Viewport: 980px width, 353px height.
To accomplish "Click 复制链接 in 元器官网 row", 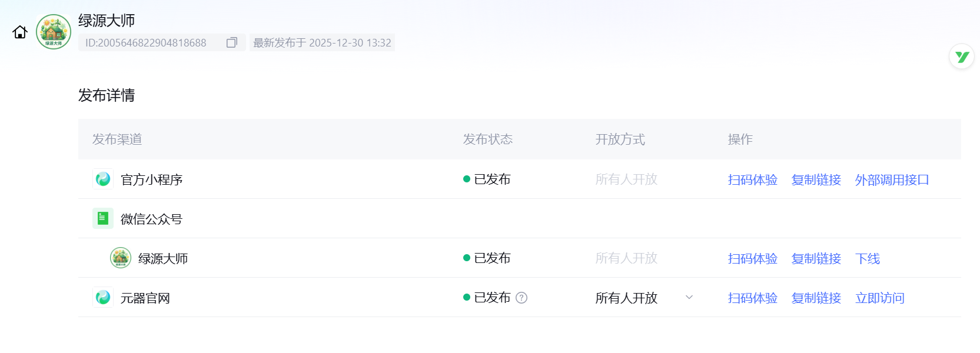I will point(816,298).
